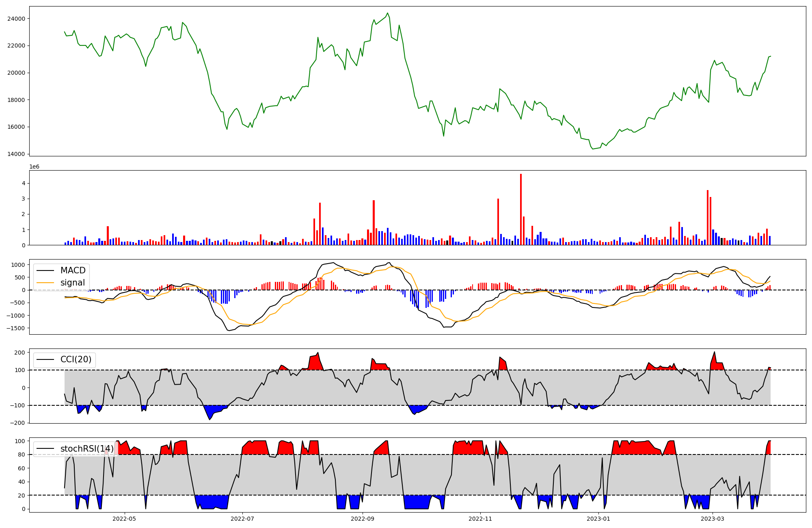The image size is (812, 528).
Task: Click the 2023-03 date tick label
Action: [713, 519]
